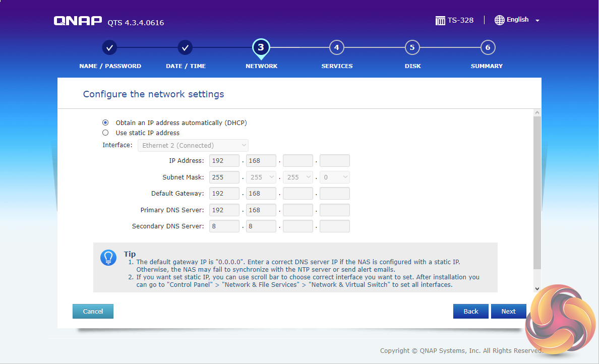Screen dimensions: 599x364
Task: Click Secondary DNS Server first octet field
Action: pyautogui.click(x=224, y=226)
